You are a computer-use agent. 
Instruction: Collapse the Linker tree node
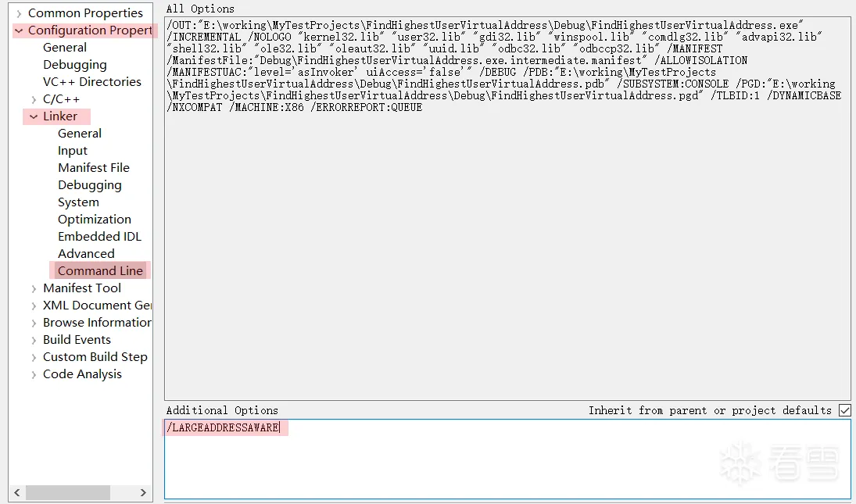coord(34,116)
